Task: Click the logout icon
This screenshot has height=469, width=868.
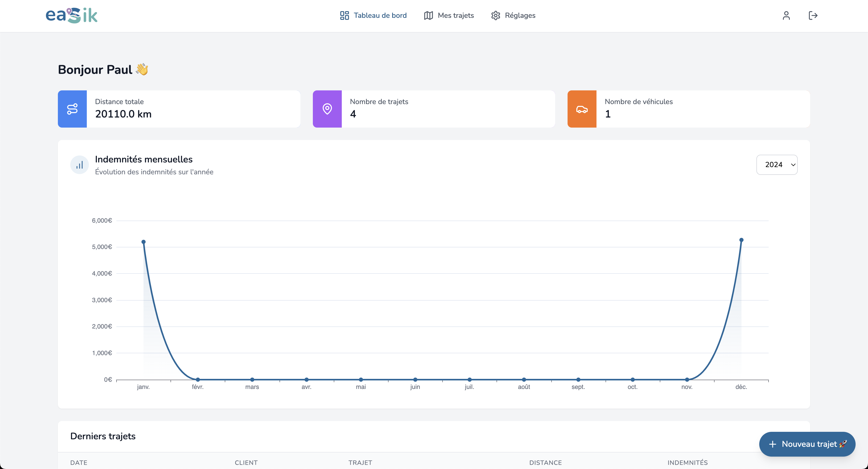Action: (x=813, y=15)
